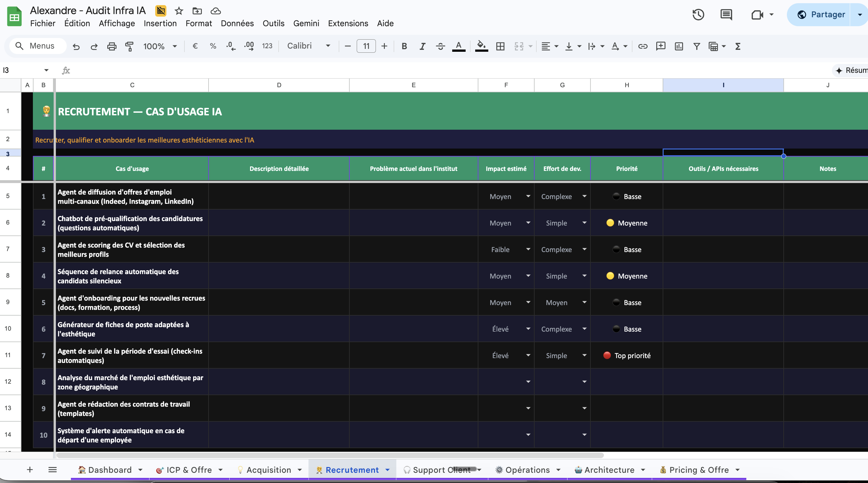Open the fill color picker
Screen dimensions: 868x483
point(482,46)
